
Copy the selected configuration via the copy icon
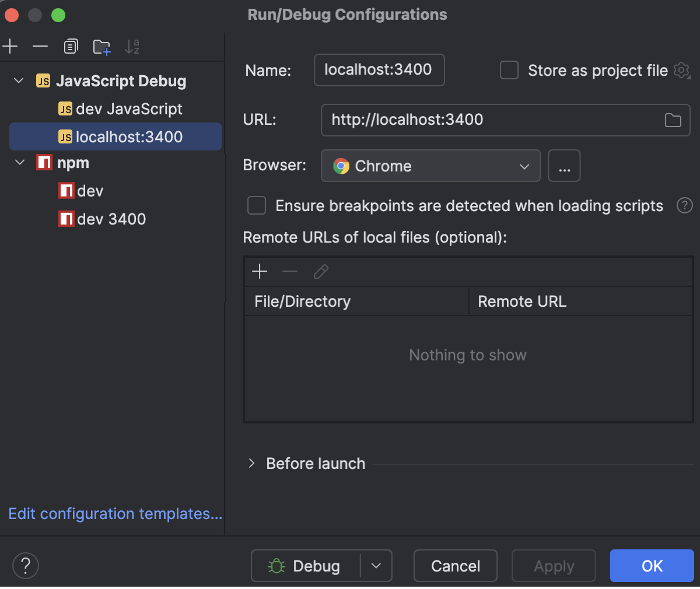coord(71,46)
